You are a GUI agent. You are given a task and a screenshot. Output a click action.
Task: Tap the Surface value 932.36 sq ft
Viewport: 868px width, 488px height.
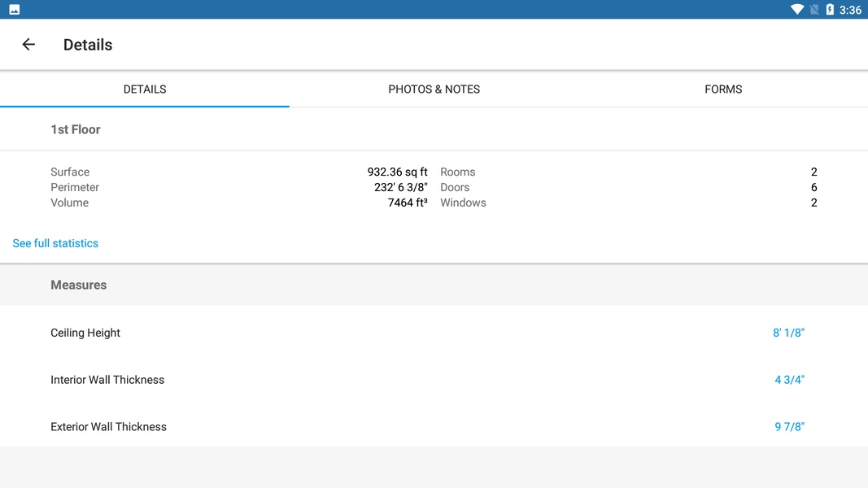pyautogui.click(x=398, y=172)
